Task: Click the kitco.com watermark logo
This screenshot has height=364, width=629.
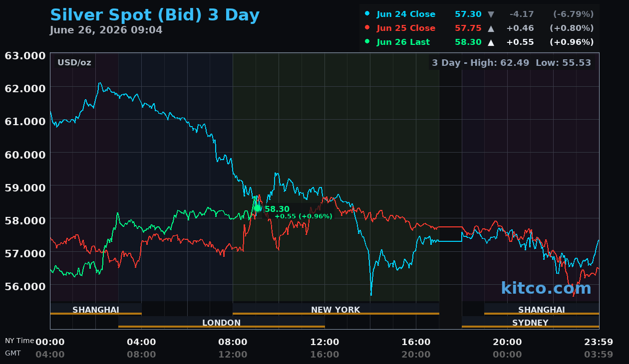Action: (x=546, y=288)
